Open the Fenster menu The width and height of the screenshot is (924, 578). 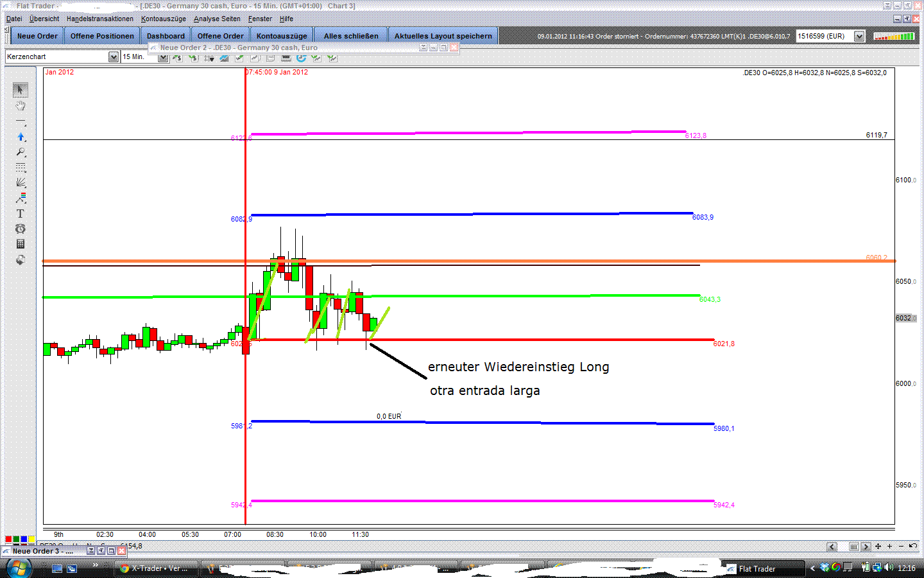[x=260, y=19]
